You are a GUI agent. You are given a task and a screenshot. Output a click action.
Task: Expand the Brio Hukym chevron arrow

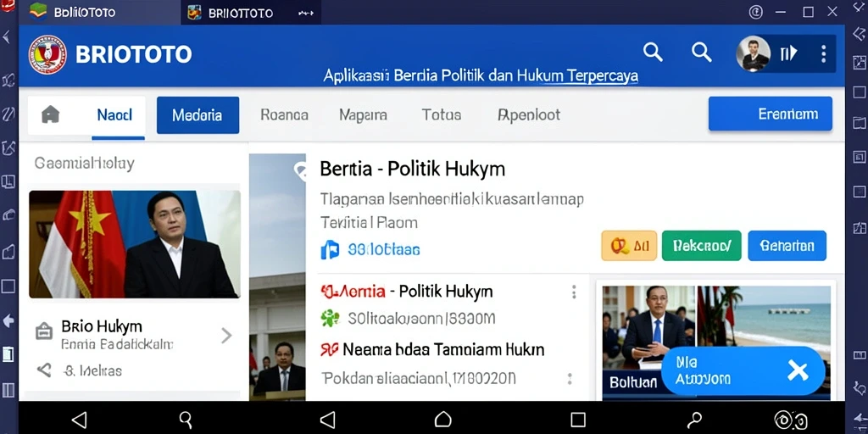click(x=225, y=336)
